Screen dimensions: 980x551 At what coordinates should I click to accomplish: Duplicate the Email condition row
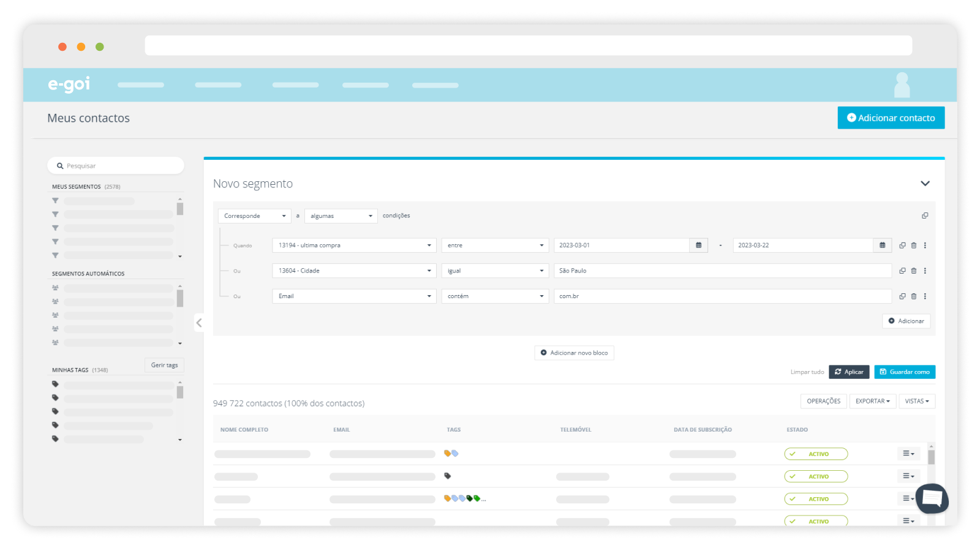[902, 296]
